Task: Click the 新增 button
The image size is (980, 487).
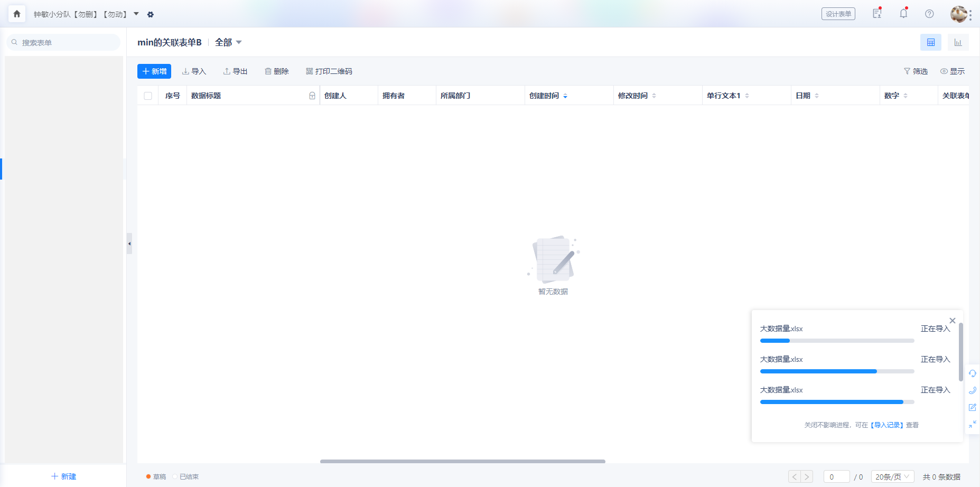Action: click(154, 71)
